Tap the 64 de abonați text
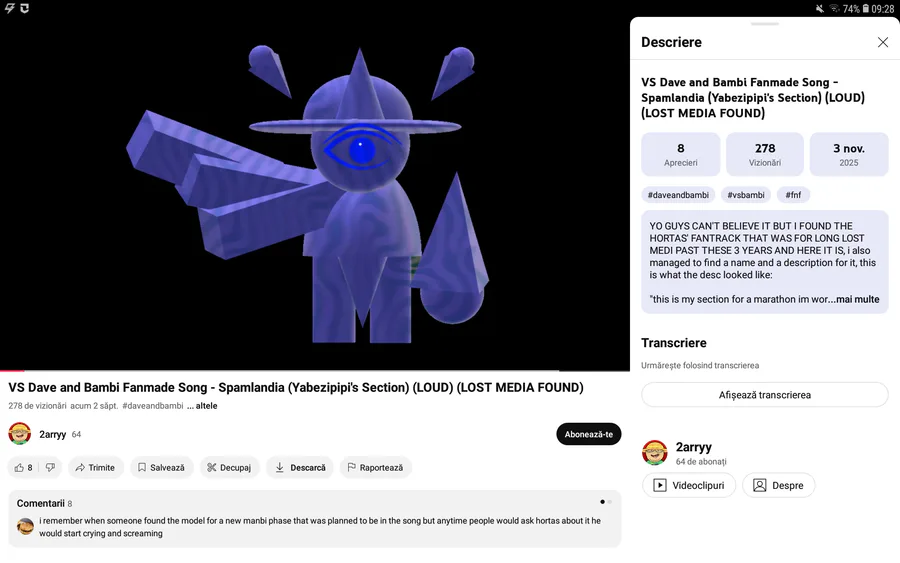The height and width of the screenshot is (563, 900). (x=701, y=461)
